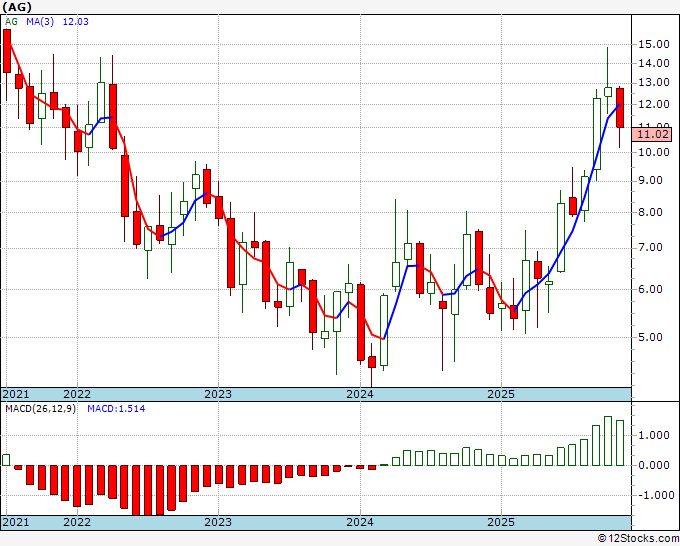Click 2021 on the MACD panel timeline
The width and height of the screenshot is (680, 546).
tap(16, 522)
